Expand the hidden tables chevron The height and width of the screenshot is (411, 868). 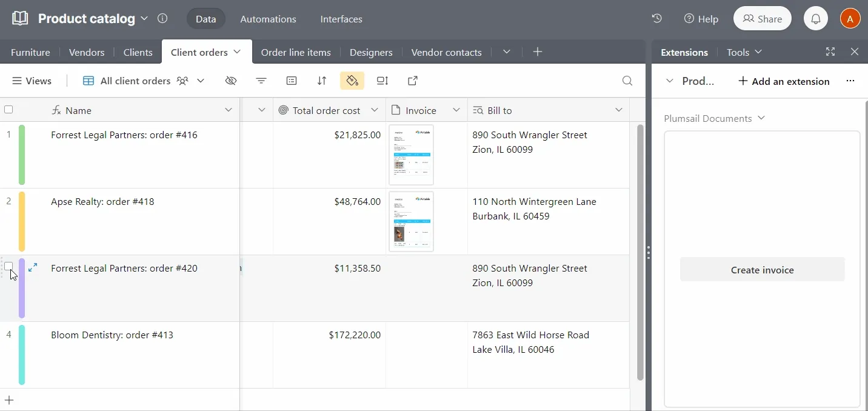pyautogui.click(x=507, y=52)
